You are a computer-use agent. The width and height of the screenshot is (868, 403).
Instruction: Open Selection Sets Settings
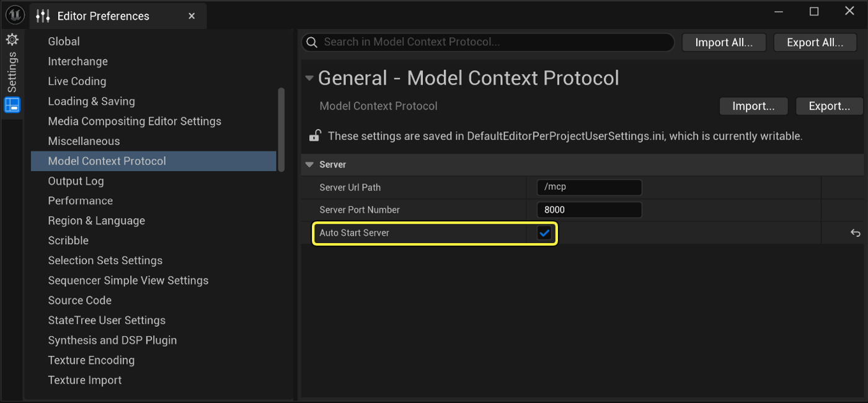coord(105,260)
